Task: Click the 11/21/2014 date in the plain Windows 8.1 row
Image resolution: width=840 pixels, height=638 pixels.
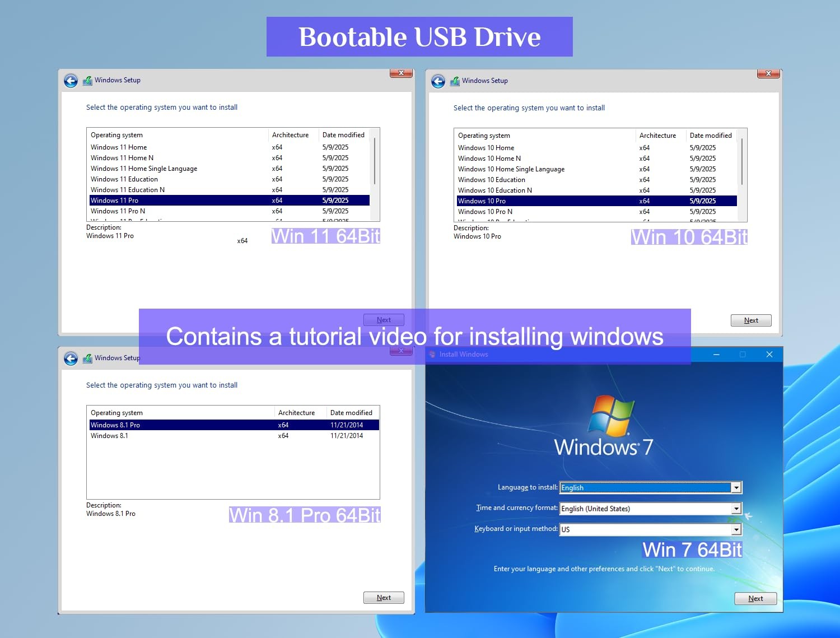Action: [x=347, y=436]
